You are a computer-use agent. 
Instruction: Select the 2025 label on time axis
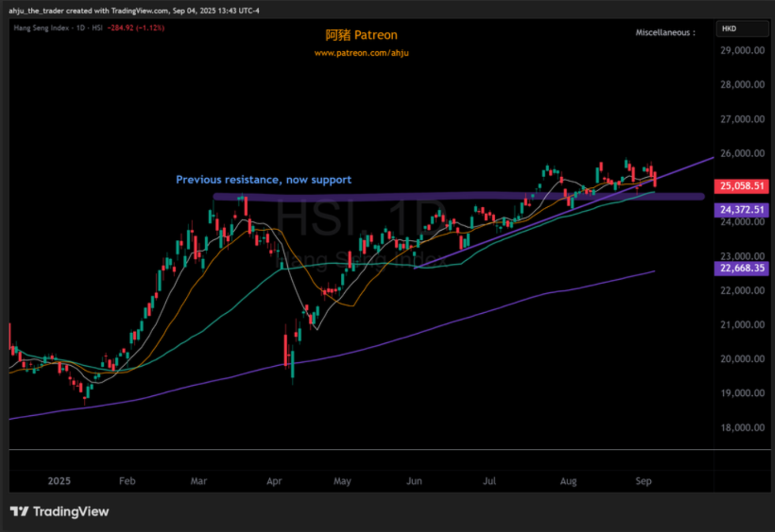tap(59, 481)
